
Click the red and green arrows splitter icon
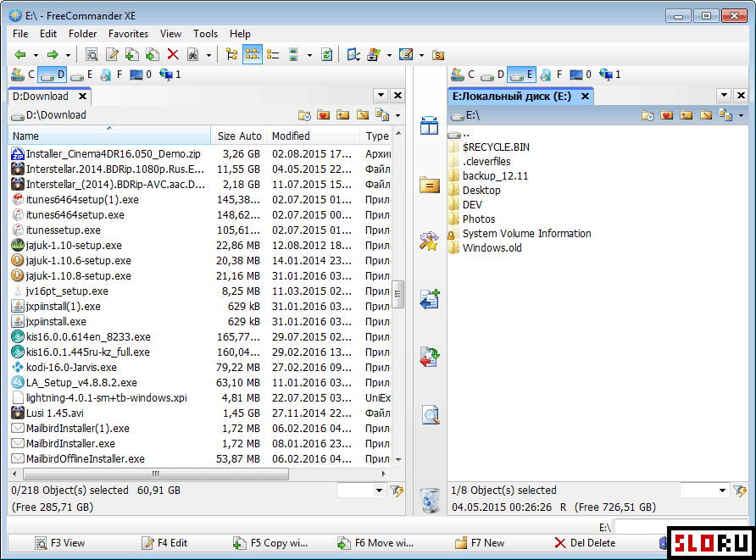pyautogui.click(x=429, y=358)
